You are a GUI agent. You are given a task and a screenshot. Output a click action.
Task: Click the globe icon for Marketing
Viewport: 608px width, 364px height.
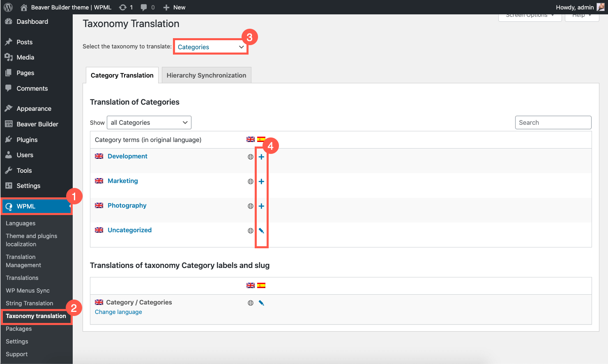coord(251,181)
